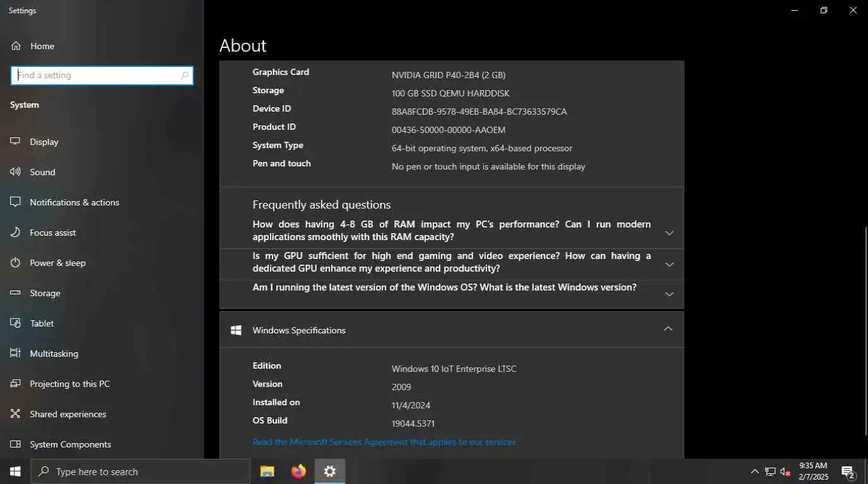The height and width of the screenshot is (484, 868).
Task: Click the System Components icon
Action: [16, 444]
